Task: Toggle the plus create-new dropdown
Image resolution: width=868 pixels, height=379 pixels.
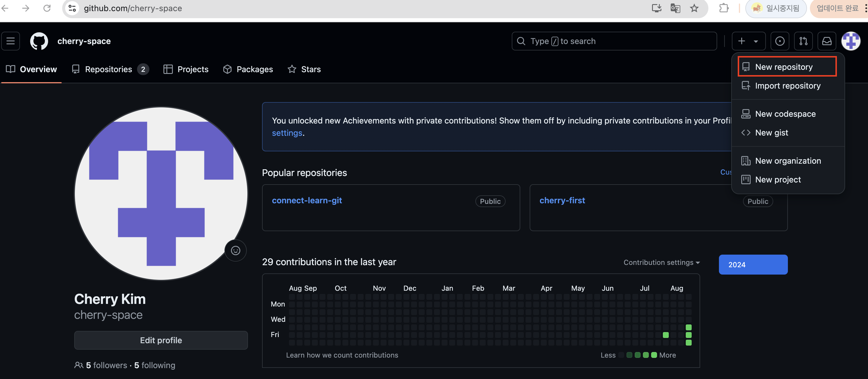Action: (x=748, y=41)
